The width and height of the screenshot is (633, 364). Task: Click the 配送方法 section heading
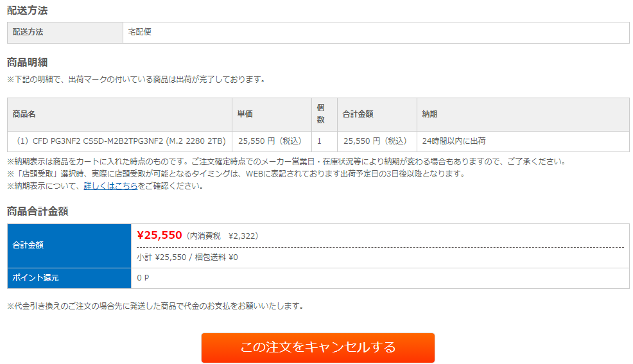pos(27,10)
